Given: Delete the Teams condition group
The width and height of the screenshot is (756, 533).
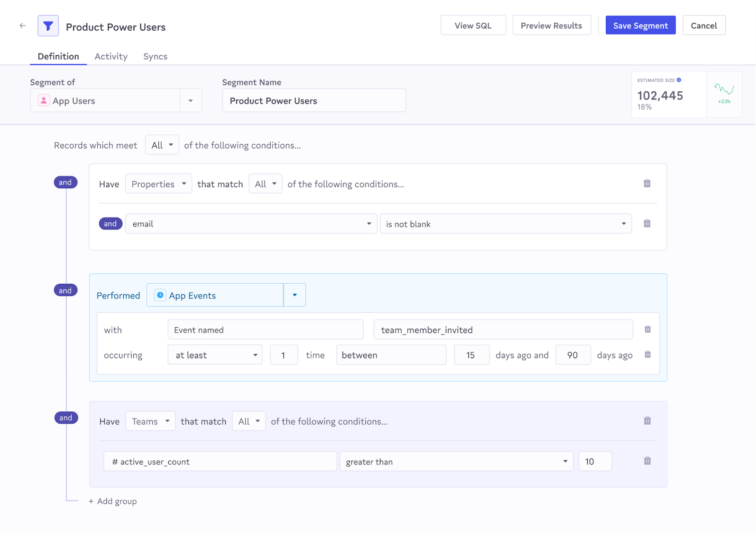Looking at the screenshot, I should click(647, 421).
